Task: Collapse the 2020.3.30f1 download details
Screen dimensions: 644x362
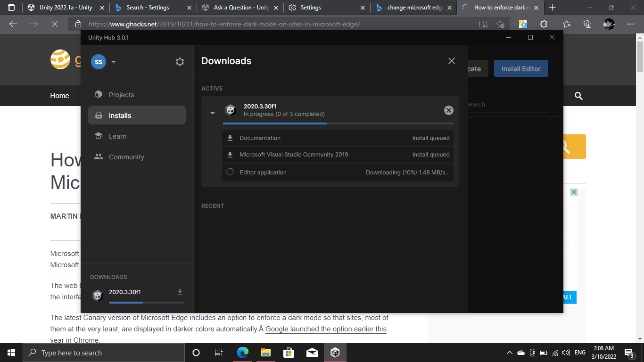Action: point(213,113)
